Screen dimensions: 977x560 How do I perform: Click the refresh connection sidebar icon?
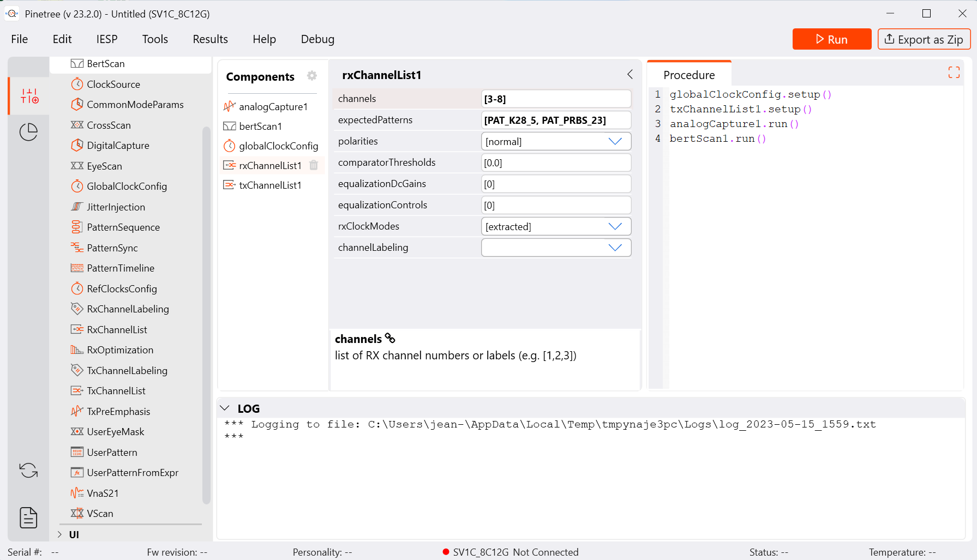tap(28, 470)
